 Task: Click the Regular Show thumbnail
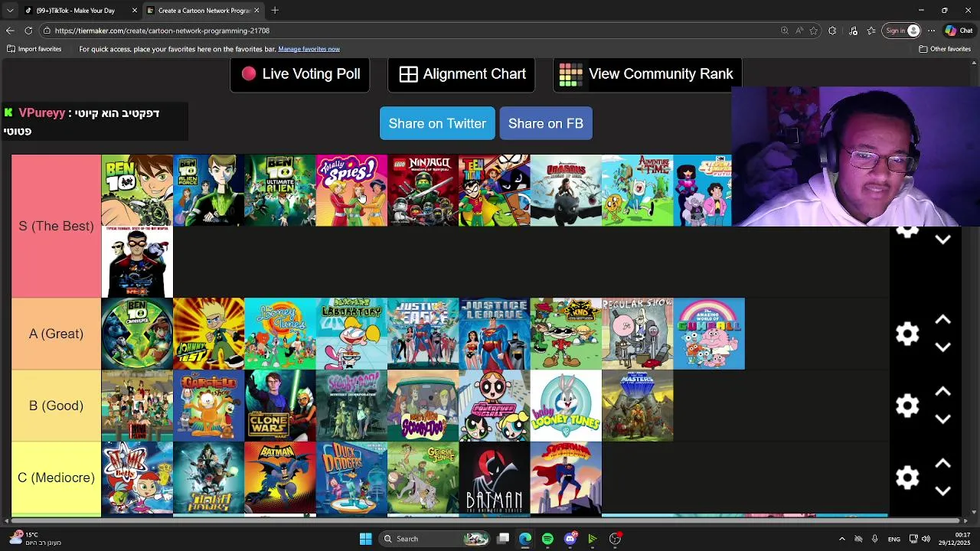click(637, 334)
